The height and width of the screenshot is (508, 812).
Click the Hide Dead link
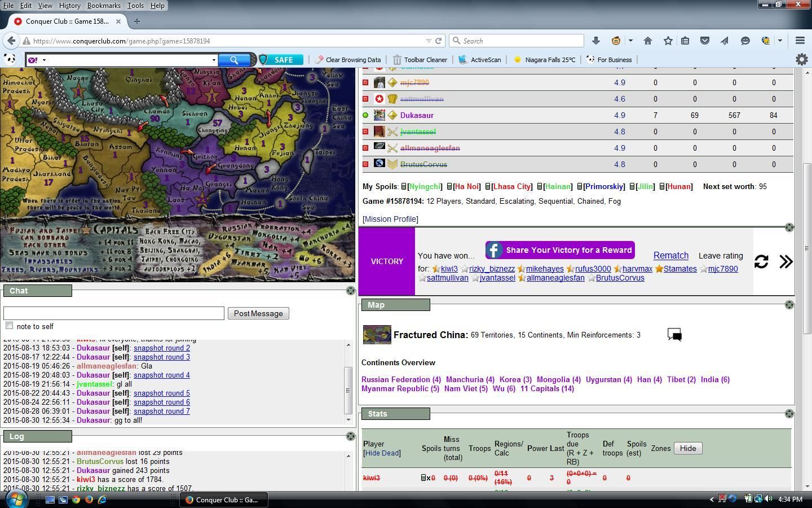tap(382, 453)
